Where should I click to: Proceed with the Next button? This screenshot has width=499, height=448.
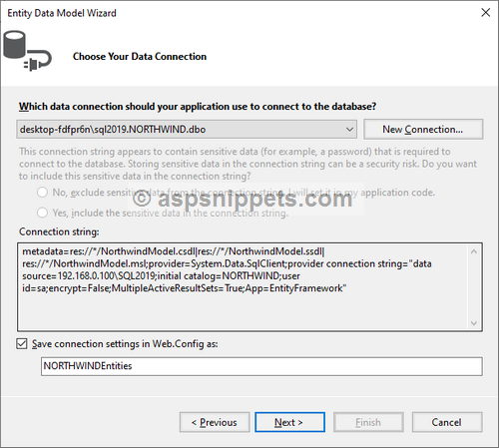coord(289,422)
